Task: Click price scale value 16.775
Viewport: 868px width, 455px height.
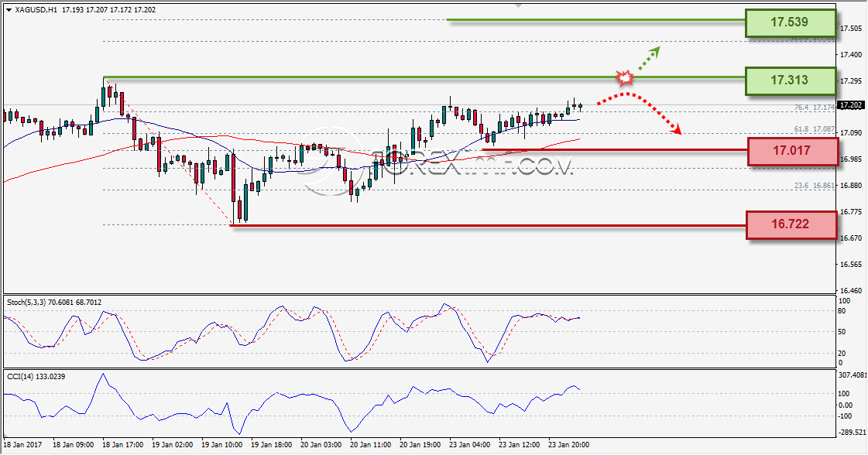Action: 851,212
